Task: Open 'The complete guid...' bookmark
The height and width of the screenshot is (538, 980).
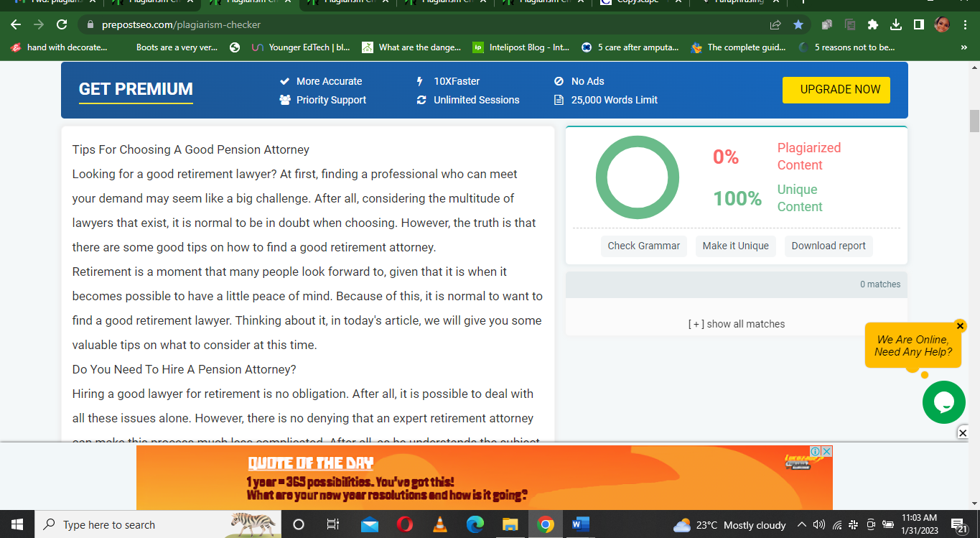Action: 738,47
